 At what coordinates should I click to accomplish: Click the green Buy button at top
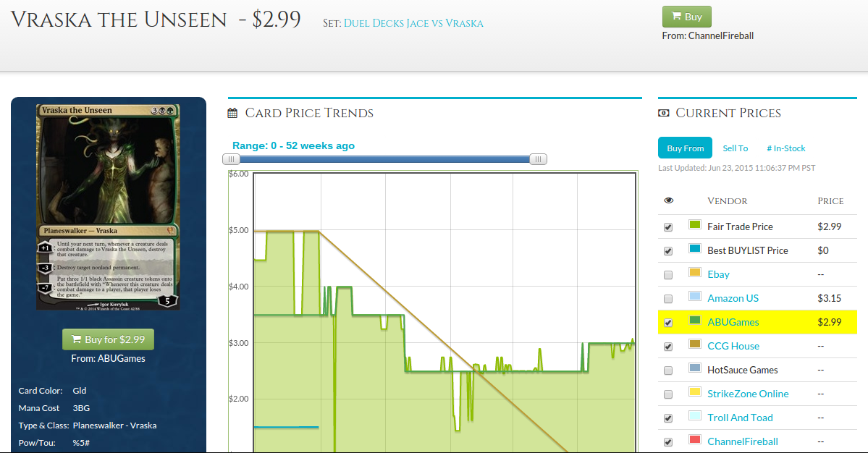coord(686,17)
